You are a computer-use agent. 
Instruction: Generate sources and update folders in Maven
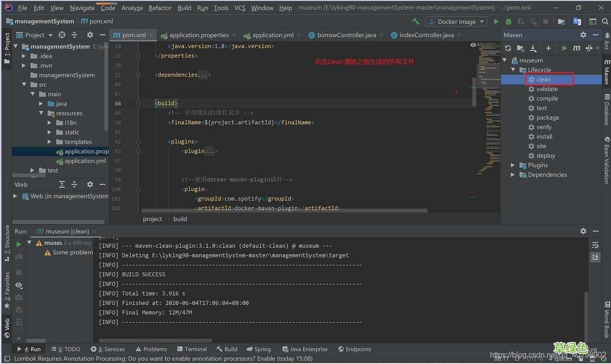(520, 48)
